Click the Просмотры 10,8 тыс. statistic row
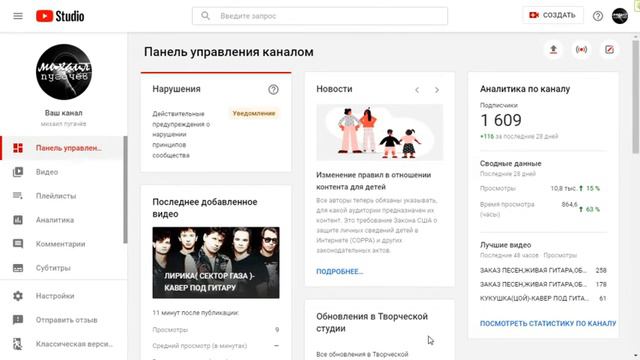The width and height of the screenshot is (640, 360). click(540, 189)
